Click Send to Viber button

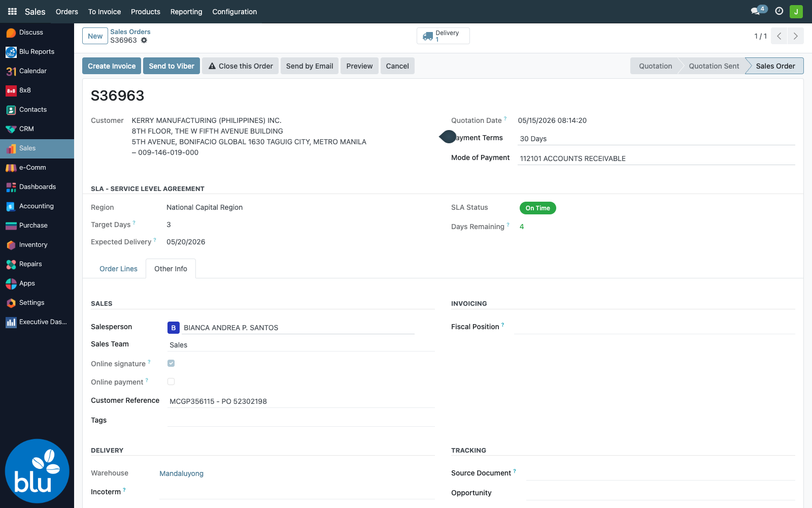[172, 66]
